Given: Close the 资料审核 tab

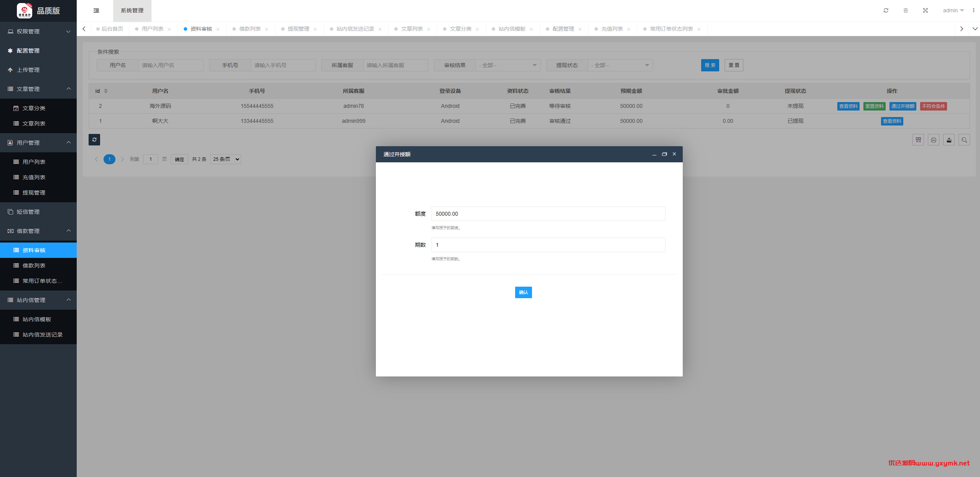Looking at the screenshot, I should [218, 29].
